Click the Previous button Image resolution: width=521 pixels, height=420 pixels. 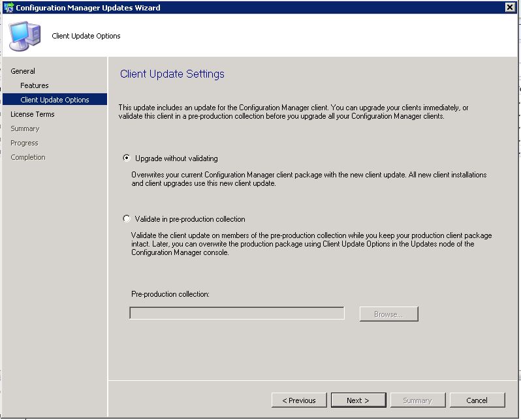tap(299, 400)
